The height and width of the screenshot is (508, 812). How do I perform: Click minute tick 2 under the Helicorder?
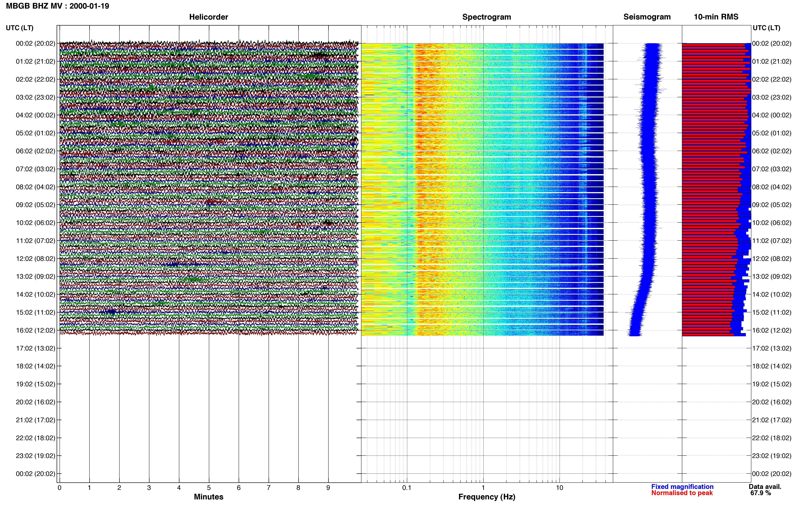(x=119, y=487)
